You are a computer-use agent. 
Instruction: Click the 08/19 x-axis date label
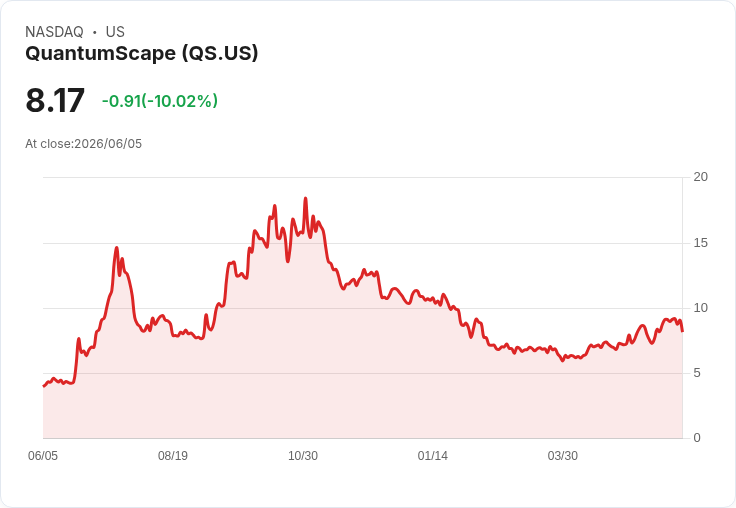(173, 455)
